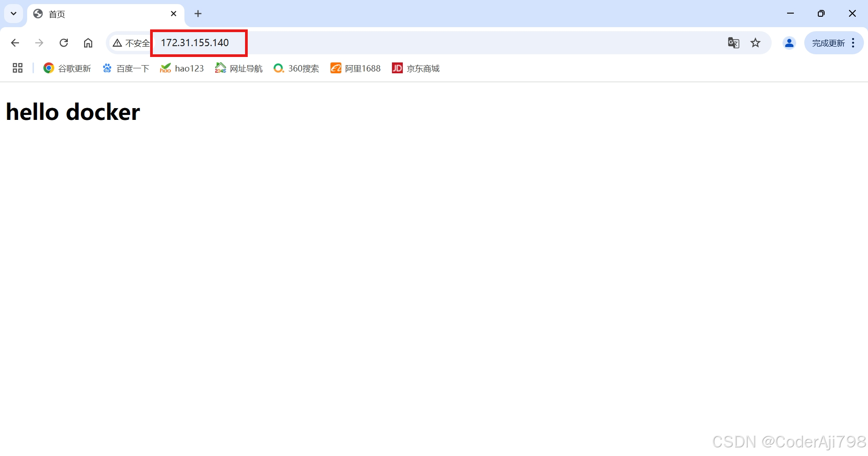Open the hao123 bookmark
The height and width of the screenshot is (456, 868).
click(182, 68)
